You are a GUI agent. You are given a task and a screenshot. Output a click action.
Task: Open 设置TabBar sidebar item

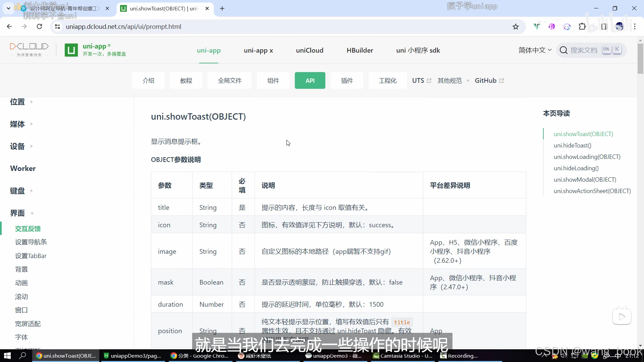(x=31, y=256)
